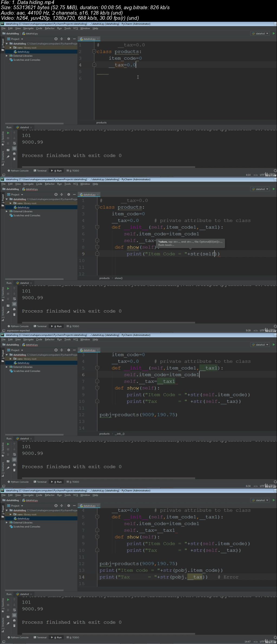Toggle soft-wrap in Run console, first frame

pos(14,143)
